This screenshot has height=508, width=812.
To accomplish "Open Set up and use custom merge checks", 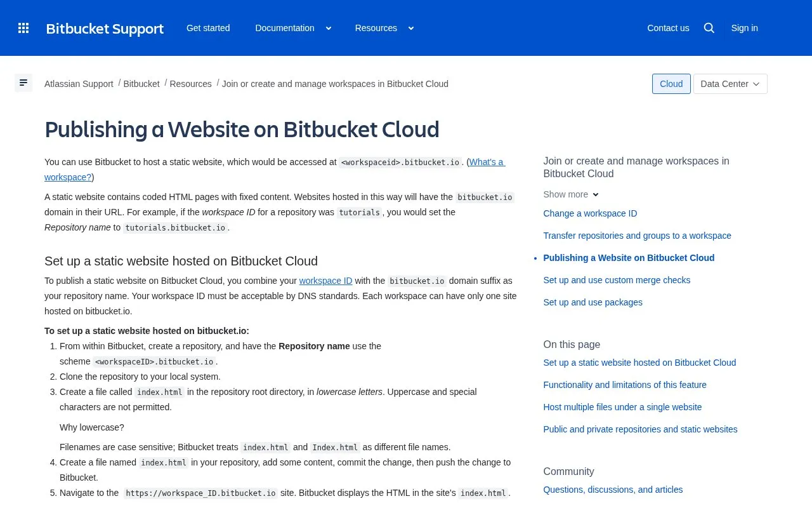I will point(617,280).
